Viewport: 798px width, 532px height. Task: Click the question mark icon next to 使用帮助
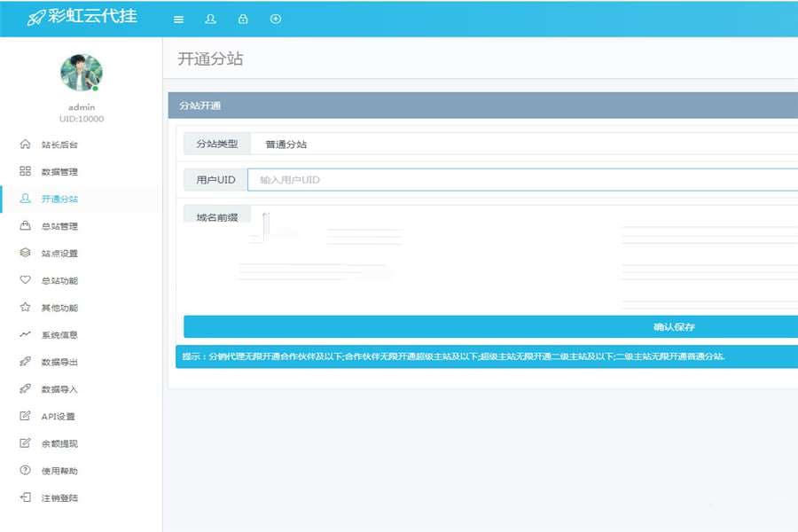(25, 470)
